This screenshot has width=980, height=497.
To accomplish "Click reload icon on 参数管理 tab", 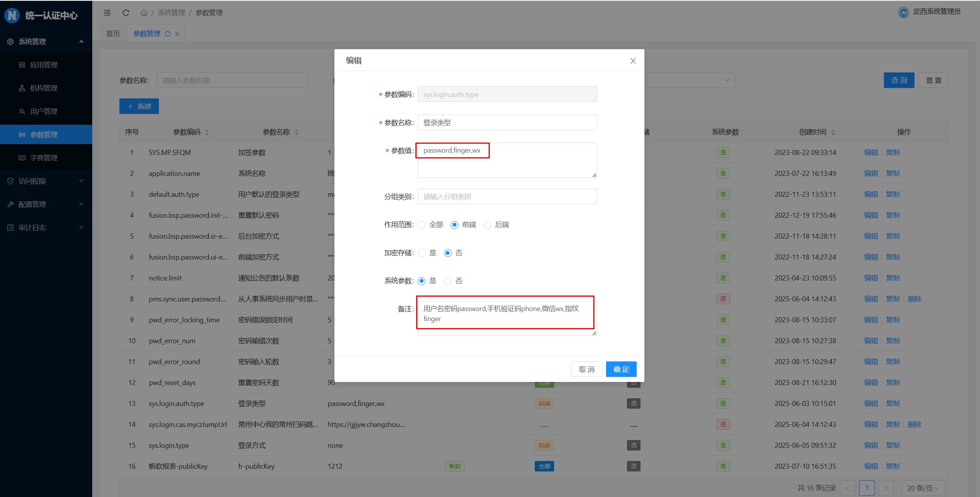I will [168, 34].
